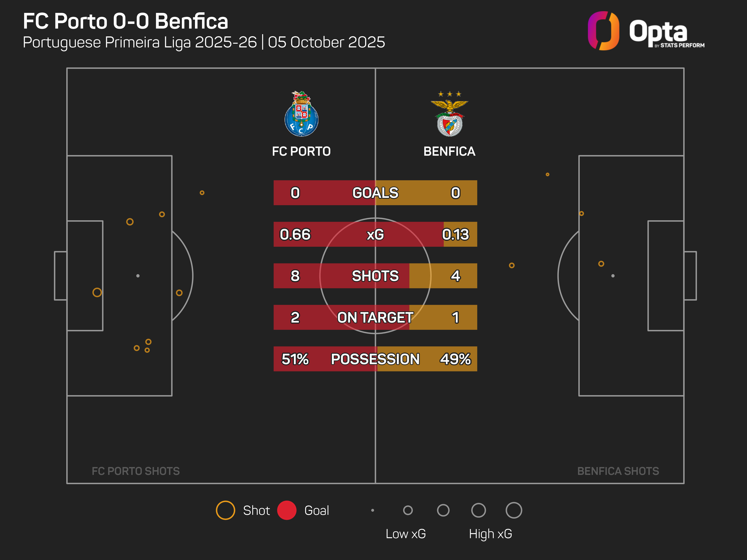Click Benfica's shot marker nearest the penalty spot
This screenshot has width=747, height=560.
pyautogui.click(x=601, y=264)
